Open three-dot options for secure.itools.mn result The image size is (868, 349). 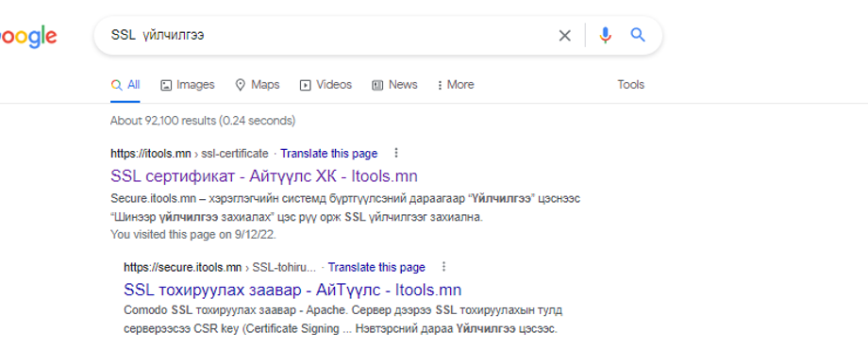(443, 267)
